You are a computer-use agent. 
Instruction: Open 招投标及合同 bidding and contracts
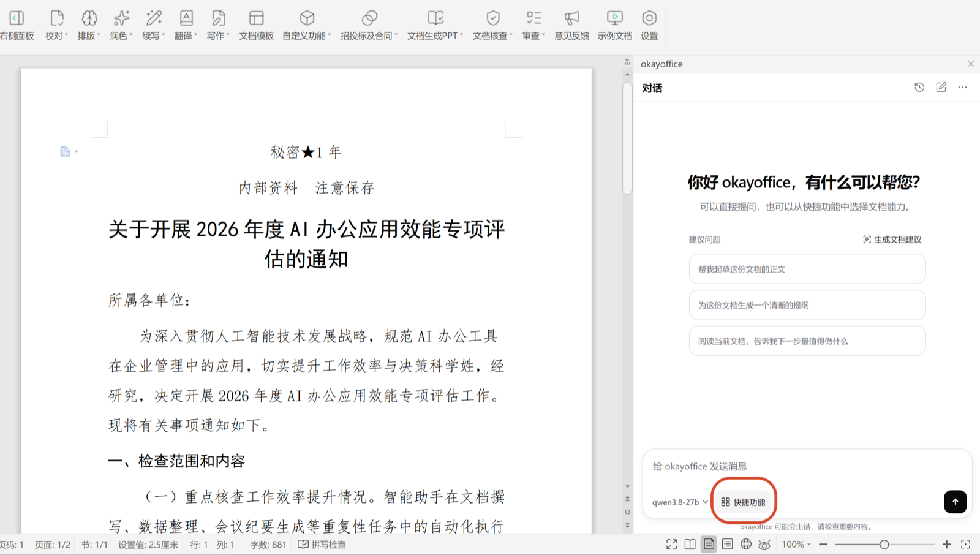369,25
